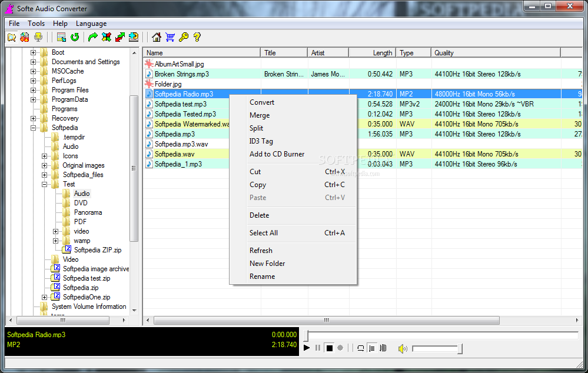Sort files by the Length column header
The height and width of the screenshot is (373, 588).
373,53
